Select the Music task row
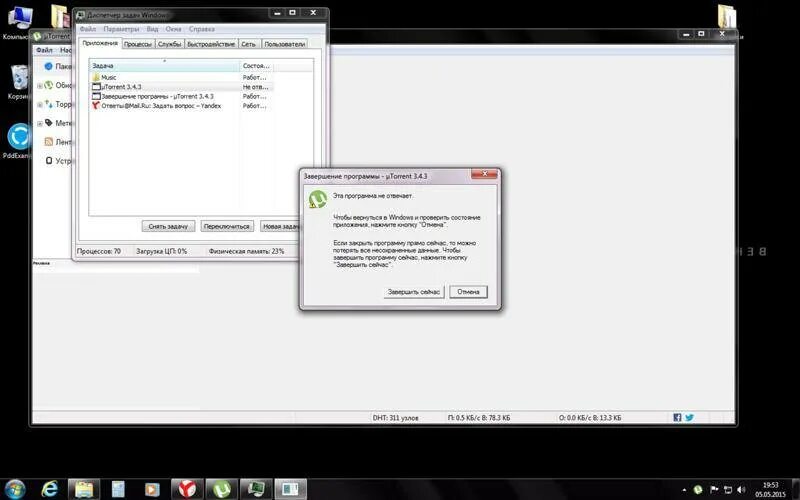This screenshot has height=500, width=800. (181, 77)
